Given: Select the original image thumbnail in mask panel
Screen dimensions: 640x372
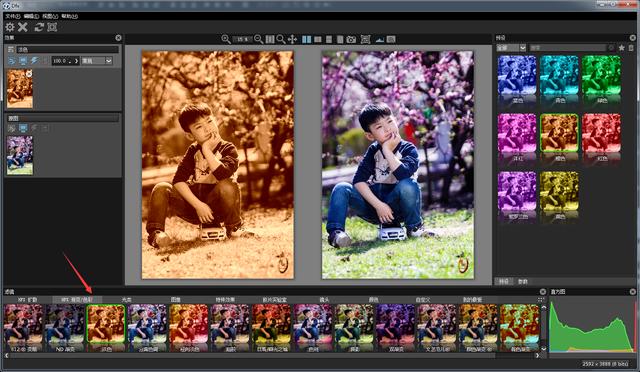Looking at the screenshot, I should (x=20, y=156).
